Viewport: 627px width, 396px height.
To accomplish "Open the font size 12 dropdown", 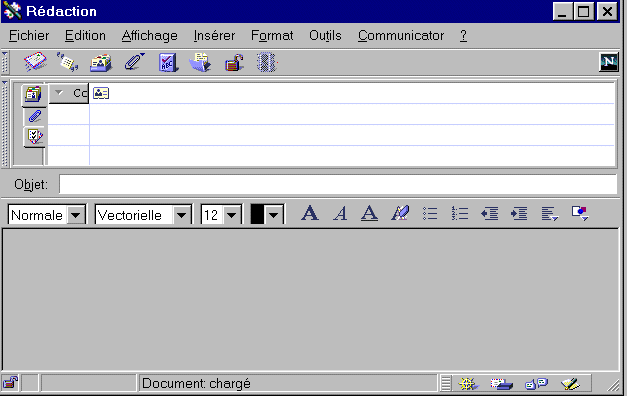I will [232, 215].
